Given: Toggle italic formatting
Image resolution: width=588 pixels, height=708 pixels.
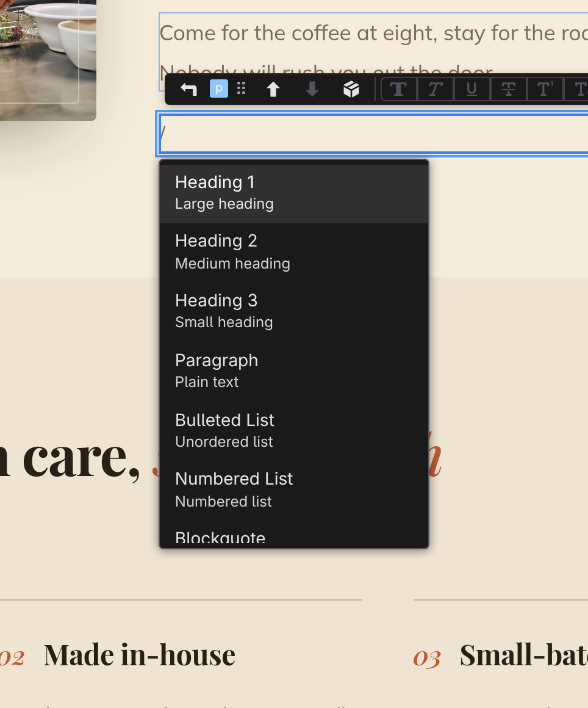Looking at the screenshot, I should click(x=436, y=89).
